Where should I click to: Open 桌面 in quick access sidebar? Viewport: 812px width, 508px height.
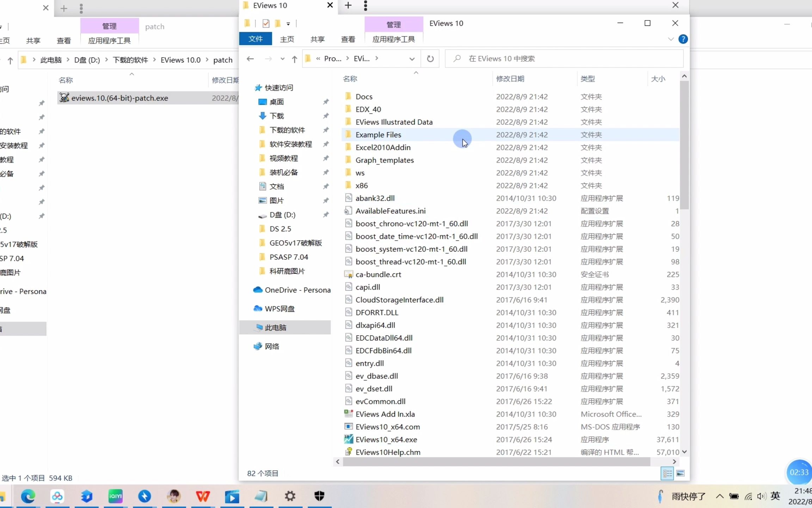coord(277,102)
